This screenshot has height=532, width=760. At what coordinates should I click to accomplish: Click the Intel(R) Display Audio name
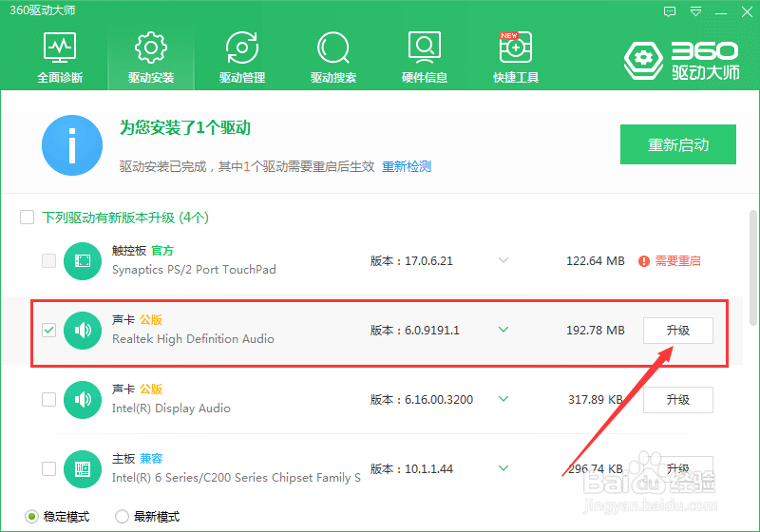point(171,408)
